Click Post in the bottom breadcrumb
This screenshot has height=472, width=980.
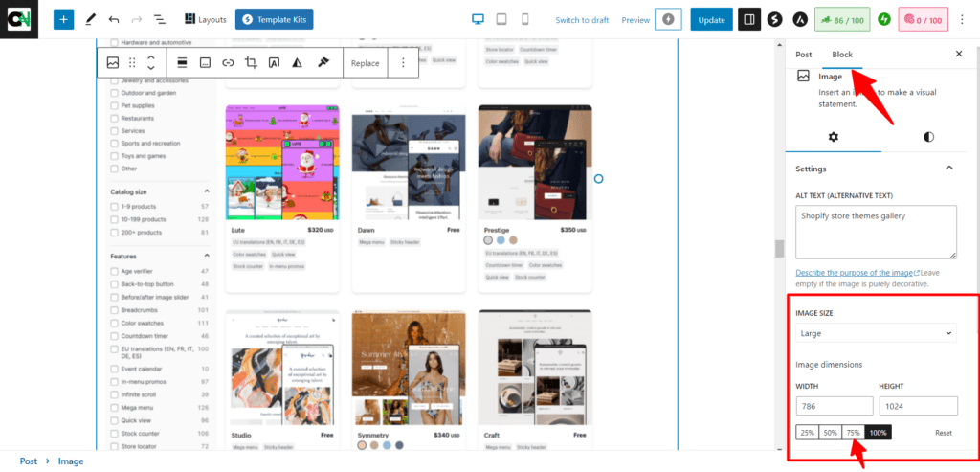click(x=29, y=461)
